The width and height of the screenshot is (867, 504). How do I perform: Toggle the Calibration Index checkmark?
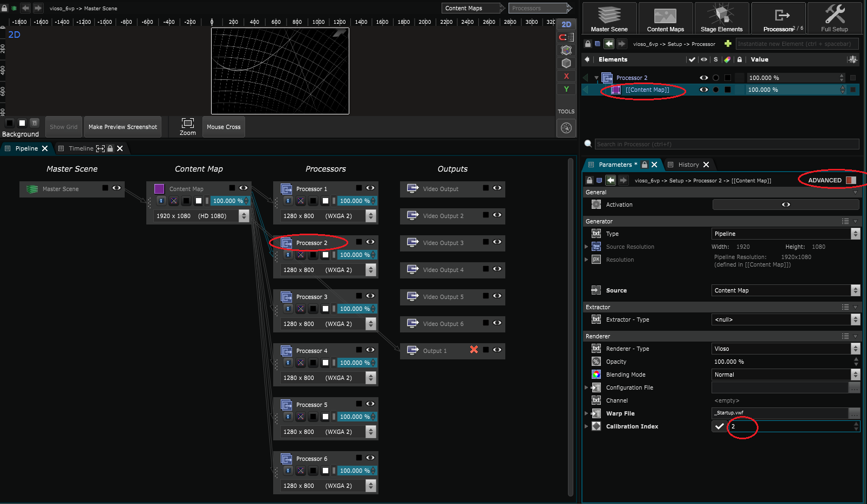719,426
